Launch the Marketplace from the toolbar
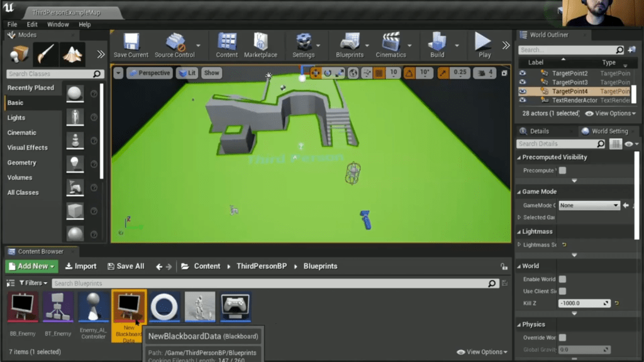 point(260,45)
